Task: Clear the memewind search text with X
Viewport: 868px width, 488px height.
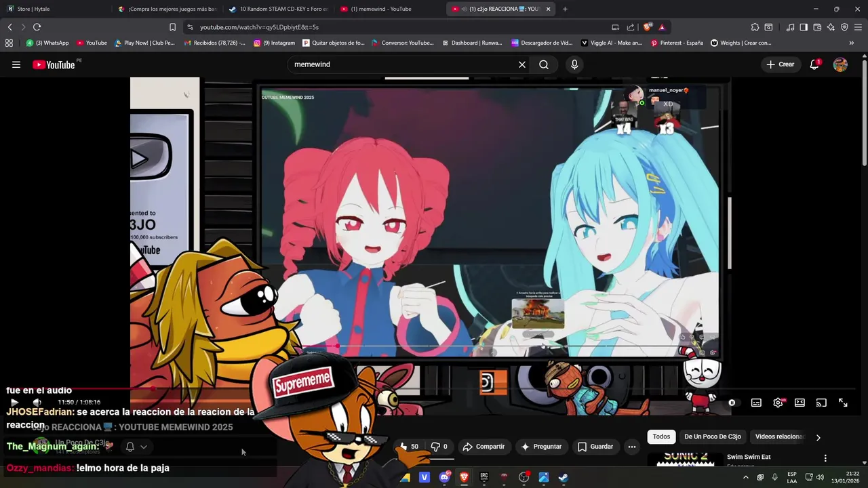Action: coord(522,64)
